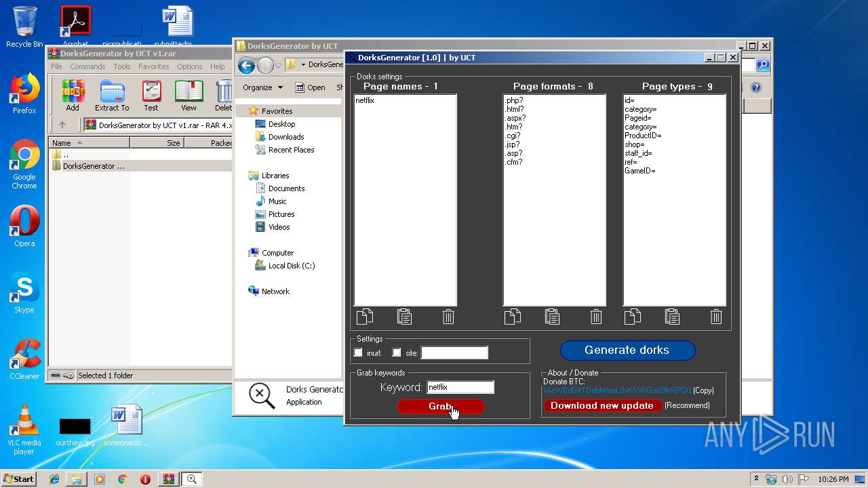The height and width of the screenshot is (488, 868).
Task: Open Google Chrome desktop shortcut
Action: 24,164
